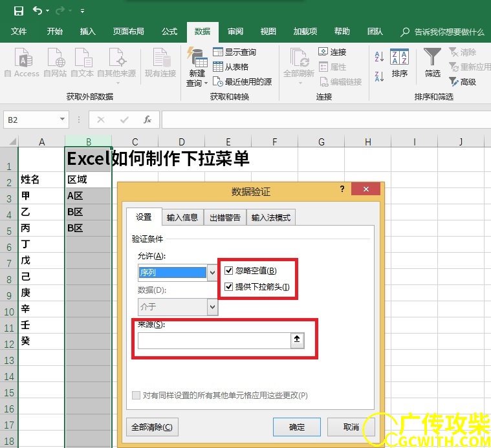
Task: Close the 数据验证 dialog
Action: (x=366, y=189)
